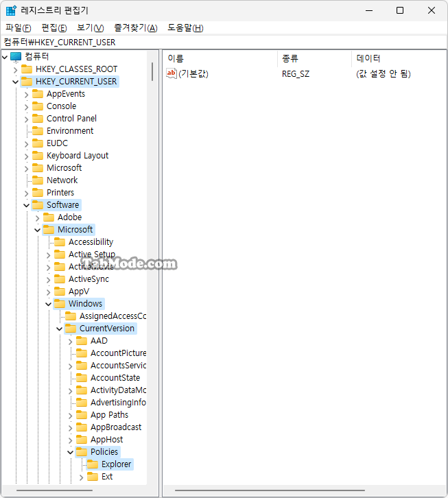This screenshot has width=448, height=498.
Task: Collapse the Software key
Action: 26,206
